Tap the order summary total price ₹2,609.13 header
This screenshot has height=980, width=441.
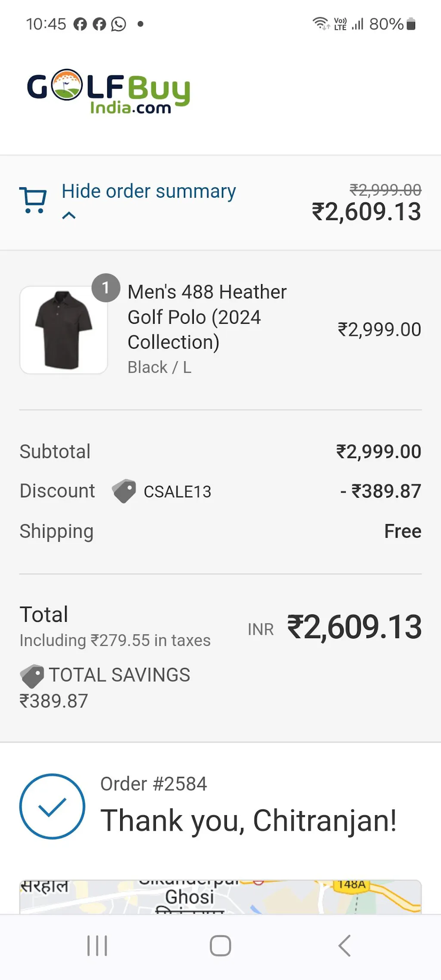pyautogui.click(x=366, y=212)
